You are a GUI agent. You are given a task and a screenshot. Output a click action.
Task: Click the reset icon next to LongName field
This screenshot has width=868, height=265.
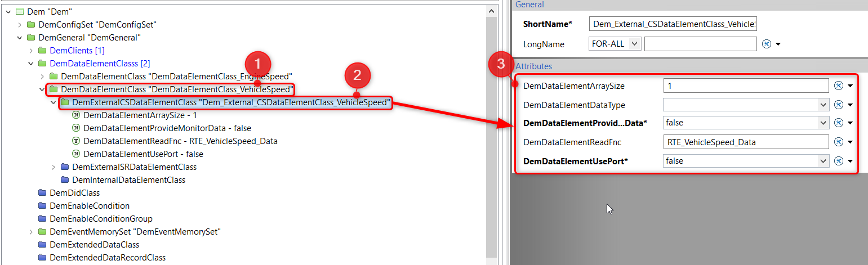pyautogui.click(x=766, y=44)
